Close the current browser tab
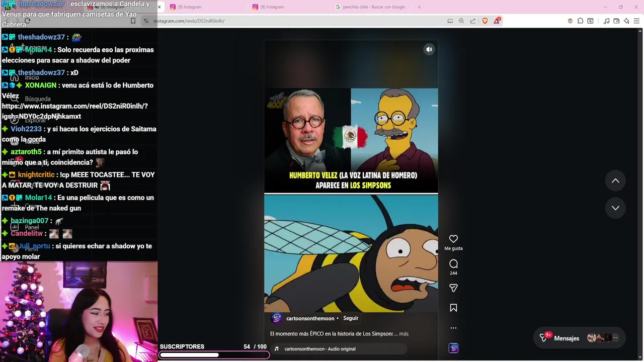This screenshot has height=362, width=644. (x=159, y=7)
